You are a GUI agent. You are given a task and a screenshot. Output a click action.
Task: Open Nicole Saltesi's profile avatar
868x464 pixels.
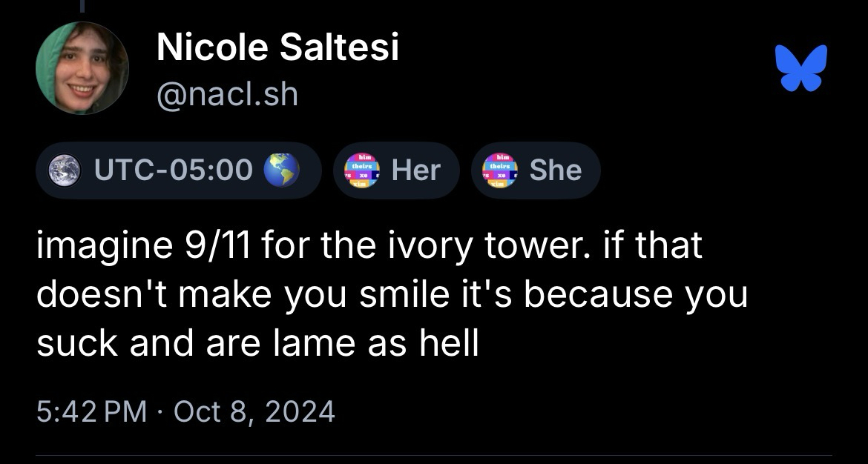(x=82, y=68)
